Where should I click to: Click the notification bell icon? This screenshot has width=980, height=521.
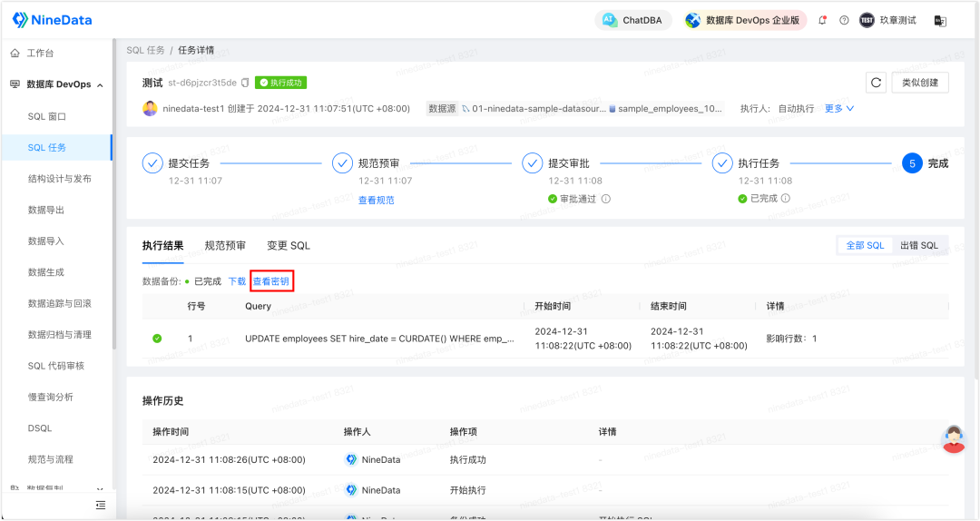click(822, 20)
